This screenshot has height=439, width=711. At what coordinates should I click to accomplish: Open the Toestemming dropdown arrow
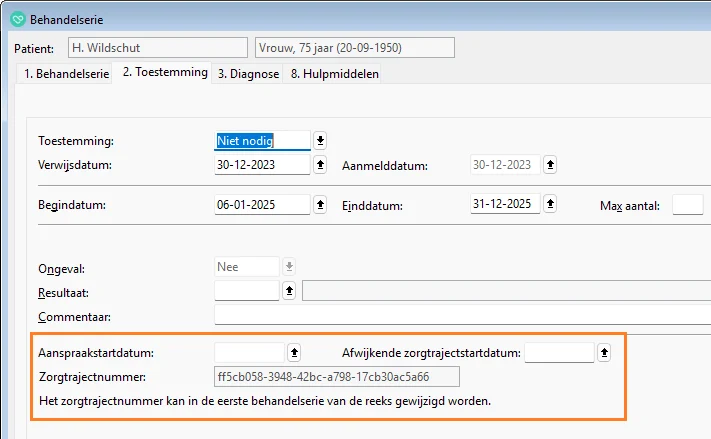click(320, 141)
